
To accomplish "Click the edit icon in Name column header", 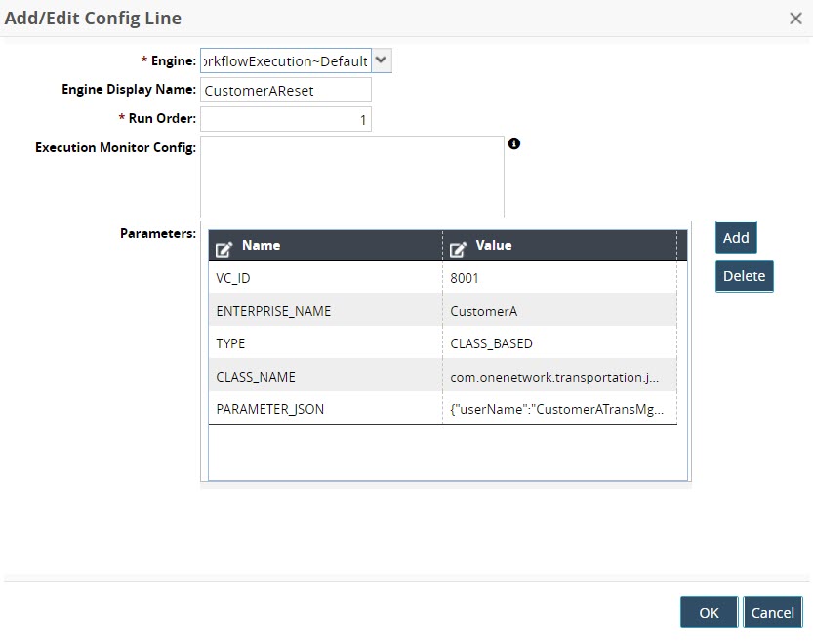I will tap(224, 247).
